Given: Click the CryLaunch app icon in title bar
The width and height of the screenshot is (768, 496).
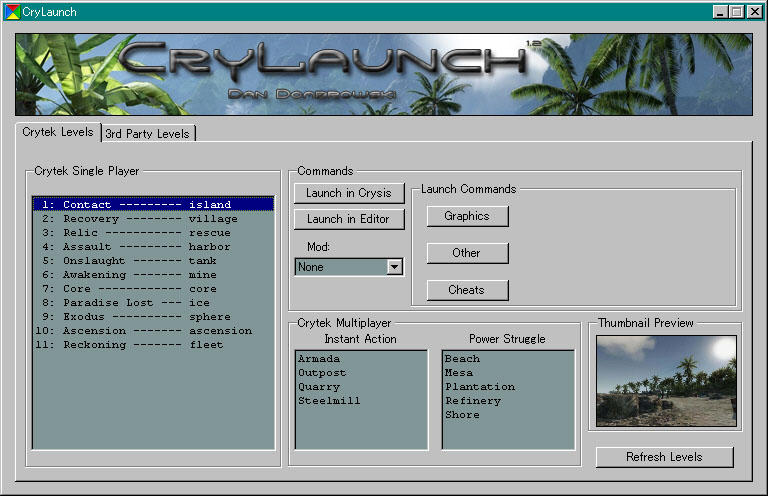Looking at the screenshot, I should coord(12,12).
